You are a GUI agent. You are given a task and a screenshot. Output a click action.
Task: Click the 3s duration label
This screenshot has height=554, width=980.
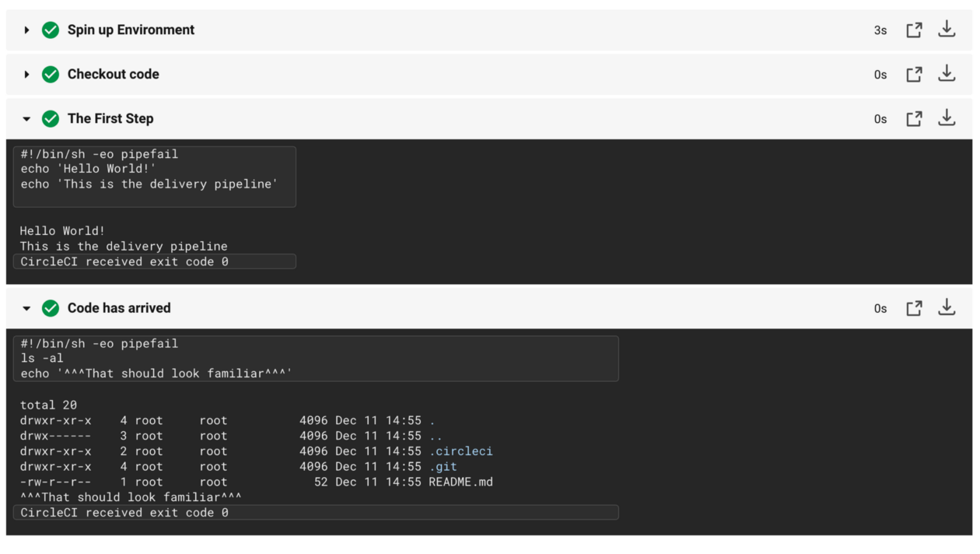click(880, 29)
